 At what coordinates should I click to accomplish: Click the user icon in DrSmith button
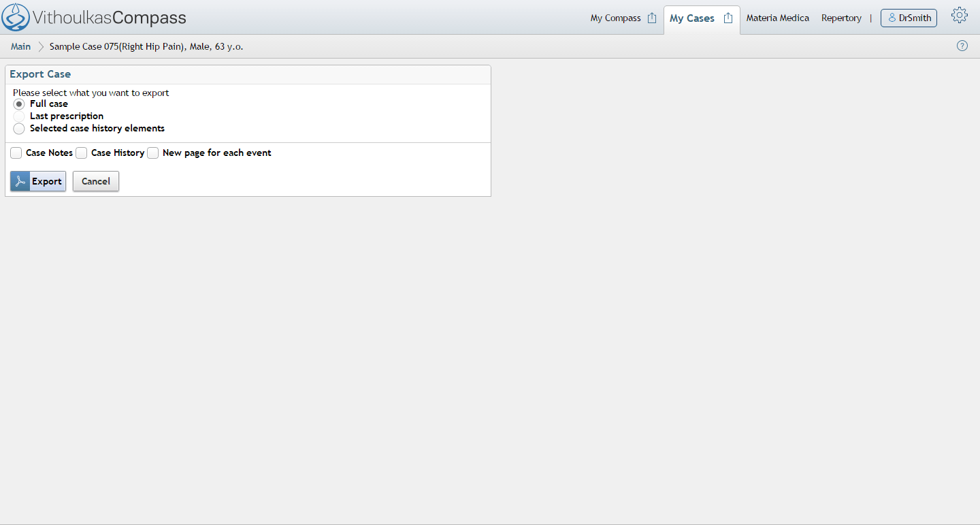pos(892,18)
